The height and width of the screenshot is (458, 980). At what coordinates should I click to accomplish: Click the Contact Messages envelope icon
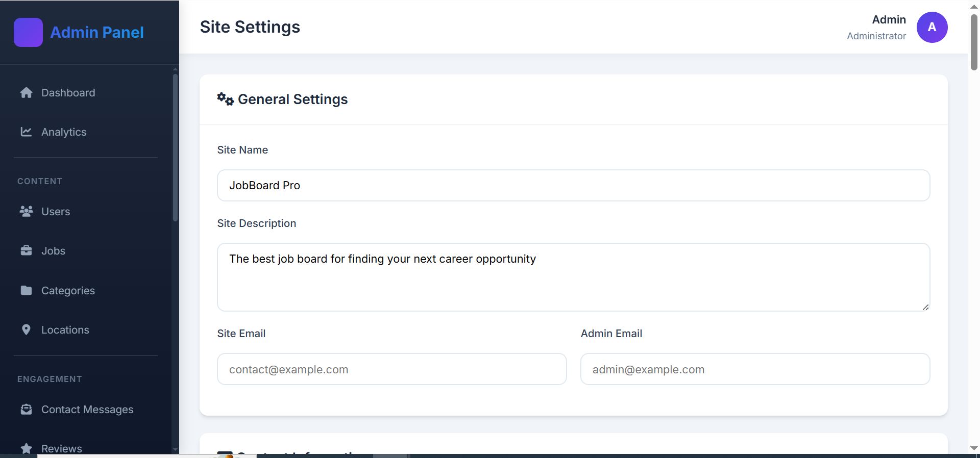click(26, 410)
